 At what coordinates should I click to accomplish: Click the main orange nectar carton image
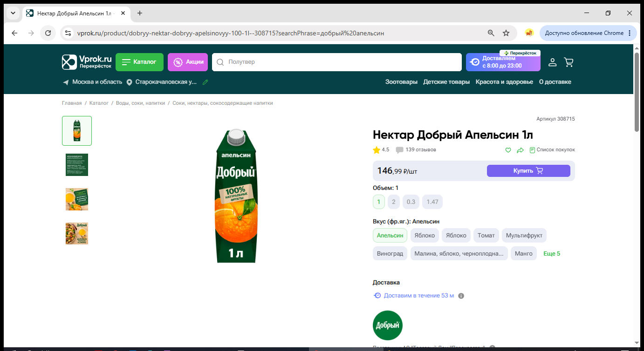click(236, 196)
